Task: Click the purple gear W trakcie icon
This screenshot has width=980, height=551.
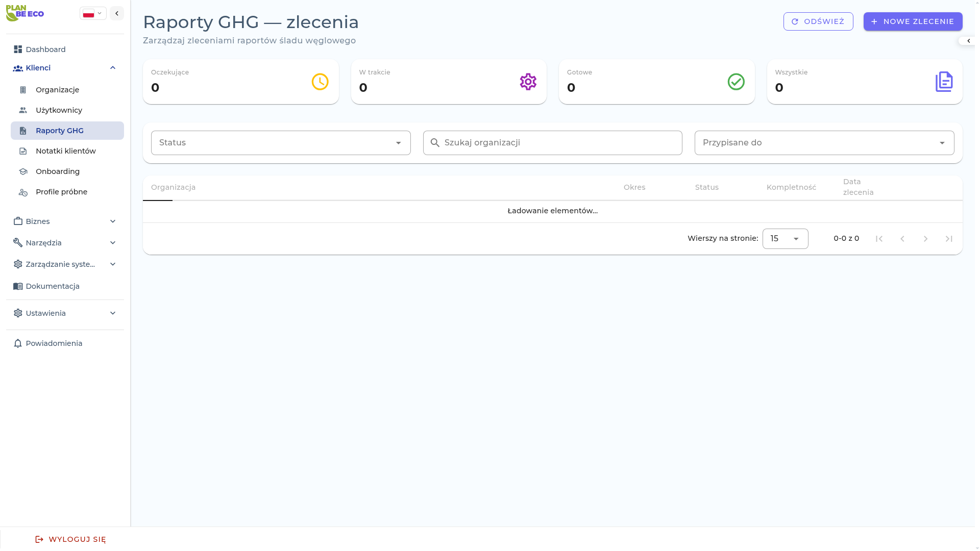Action: click(x=528, y=82)
